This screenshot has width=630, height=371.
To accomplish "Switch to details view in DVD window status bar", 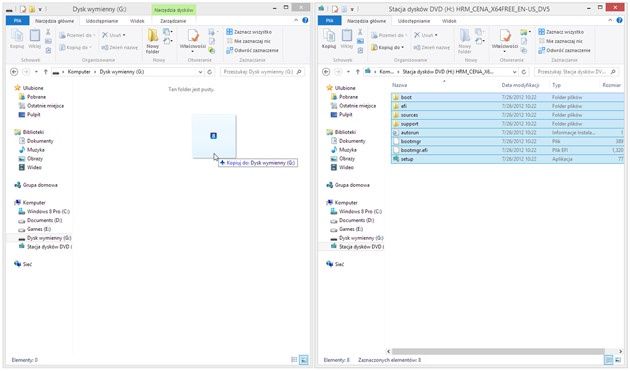I will tap(609, 360).
